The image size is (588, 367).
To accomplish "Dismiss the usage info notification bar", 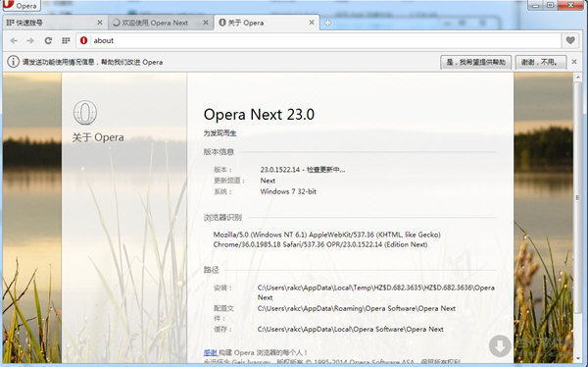I will [x=574, y=62].
